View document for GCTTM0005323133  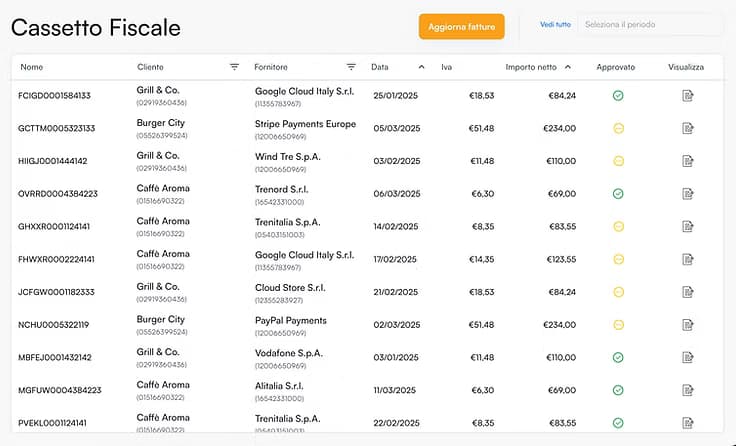[688, 128]
